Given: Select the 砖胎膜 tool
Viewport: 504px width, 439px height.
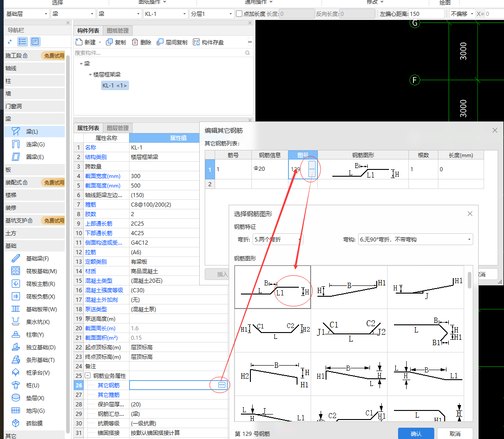Looking at the screenshot, I should pos(34,424).
